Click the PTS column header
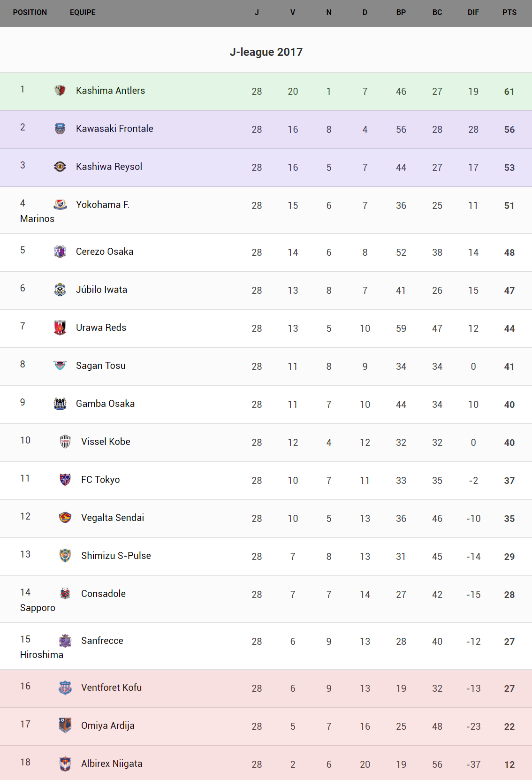Screen dimensions: 532x780 click(x=509, y=13)
